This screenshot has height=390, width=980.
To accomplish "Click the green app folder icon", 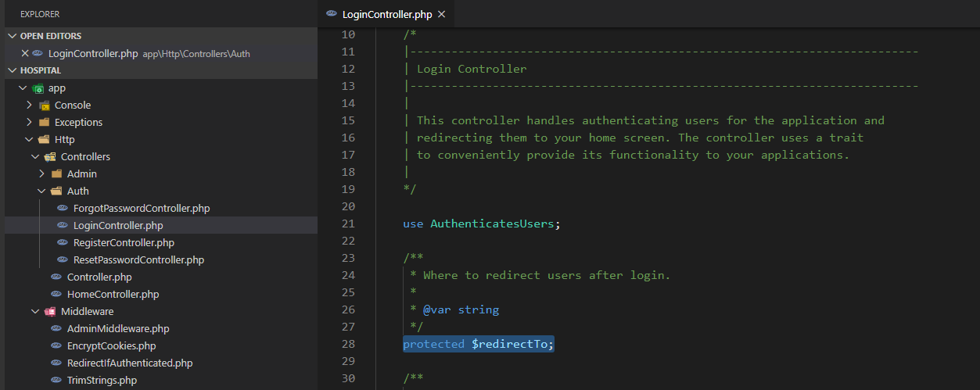I will 38,88.
